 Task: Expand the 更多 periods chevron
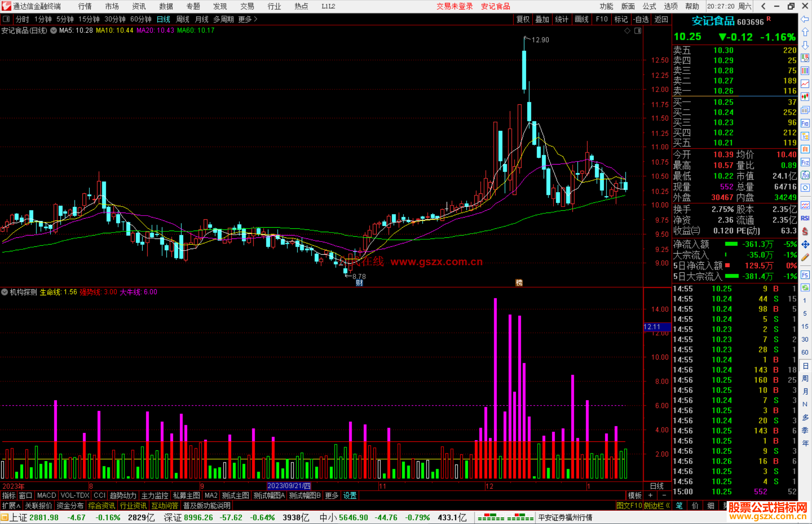(x=256, y=19)
